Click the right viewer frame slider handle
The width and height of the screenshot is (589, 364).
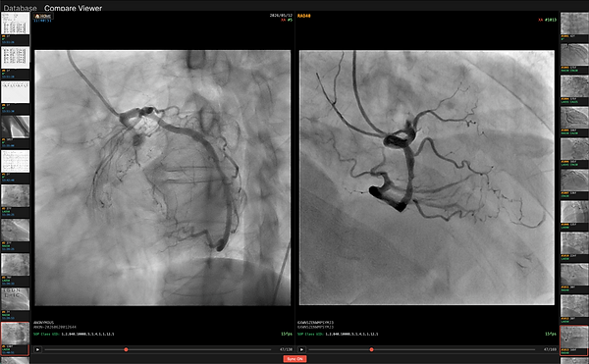pos(371,349)
